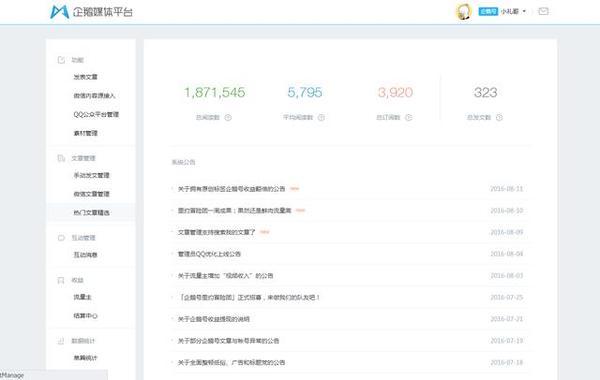Click the 文章管理 section icon
The width and height of the screenshot is (600, 380).
coord(61,158)
